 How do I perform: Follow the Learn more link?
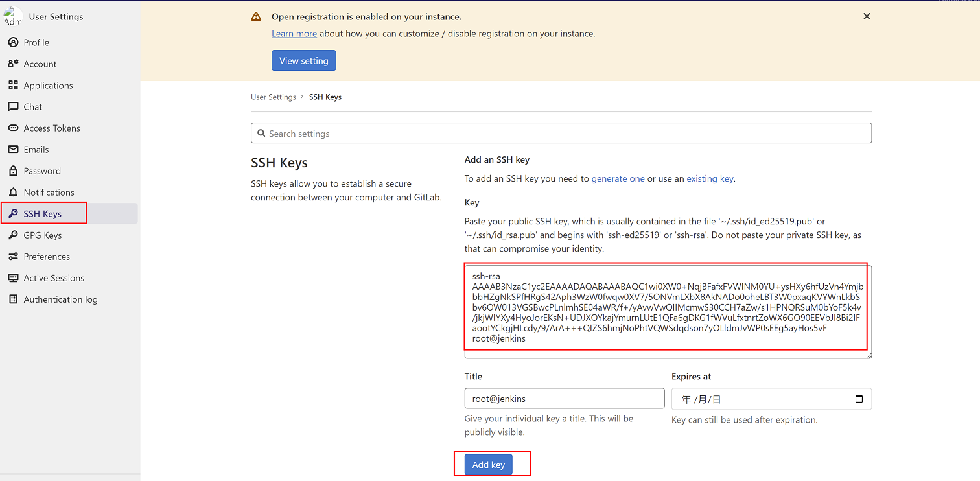click(294, 34)
